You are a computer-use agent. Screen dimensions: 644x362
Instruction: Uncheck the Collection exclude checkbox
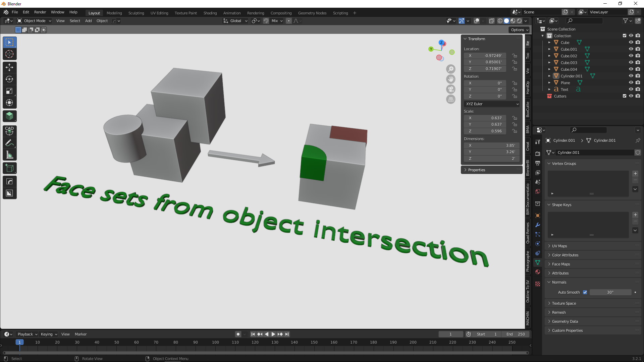(x=625, y=36)
